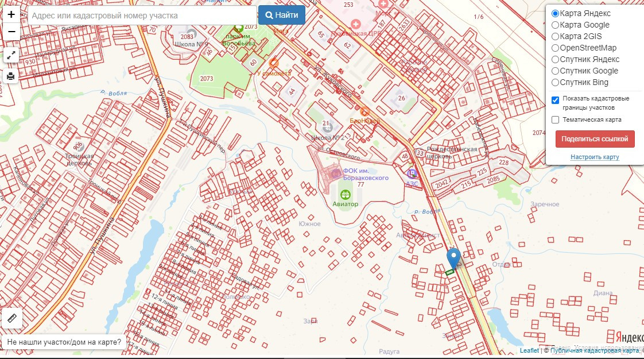Select Спутник Google radio option
This screenshot has width=644, height=359.
point(555,71)
